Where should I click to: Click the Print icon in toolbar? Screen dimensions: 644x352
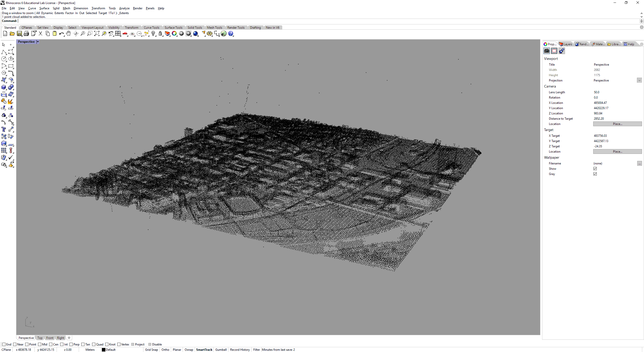coord(26,34)
